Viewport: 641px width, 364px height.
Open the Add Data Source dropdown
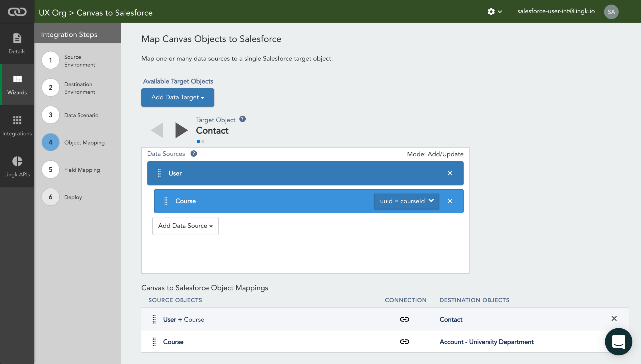point(185,226)
